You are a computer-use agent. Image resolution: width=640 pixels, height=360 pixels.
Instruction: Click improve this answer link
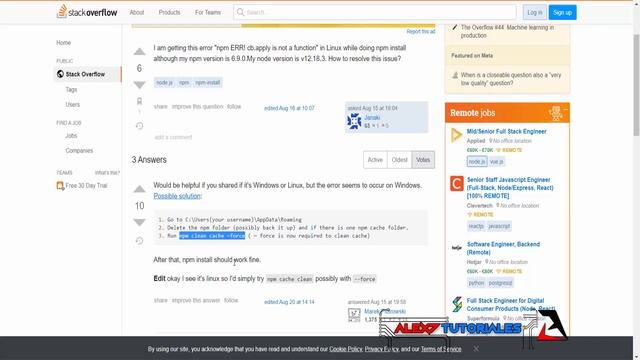coord(196,300)
